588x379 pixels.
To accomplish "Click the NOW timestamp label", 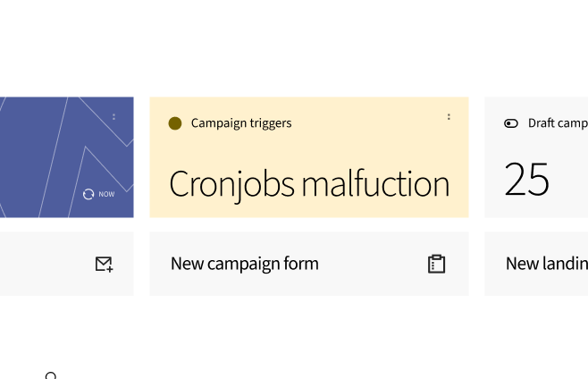I will (106, 194).
